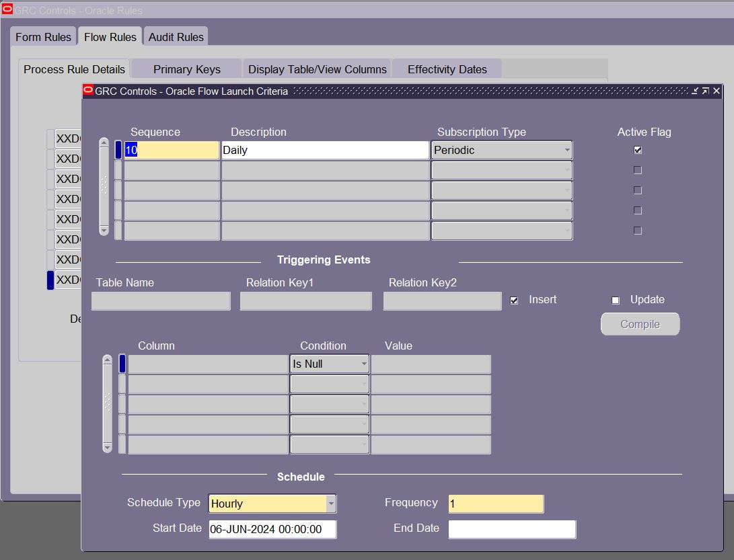Click scroll down arrow of Column conditions list
Screen dimensions: 734x560
tap(107, 447)
